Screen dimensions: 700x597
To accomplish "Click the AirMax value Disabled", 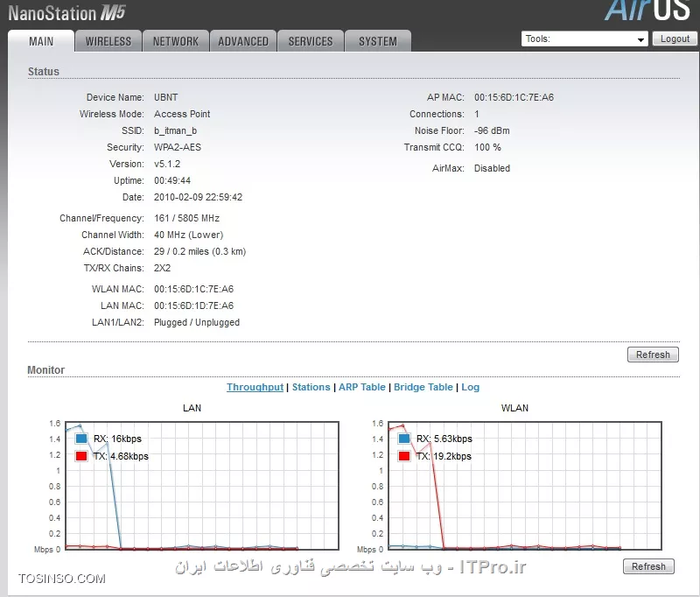I will [x=492, y=168].
